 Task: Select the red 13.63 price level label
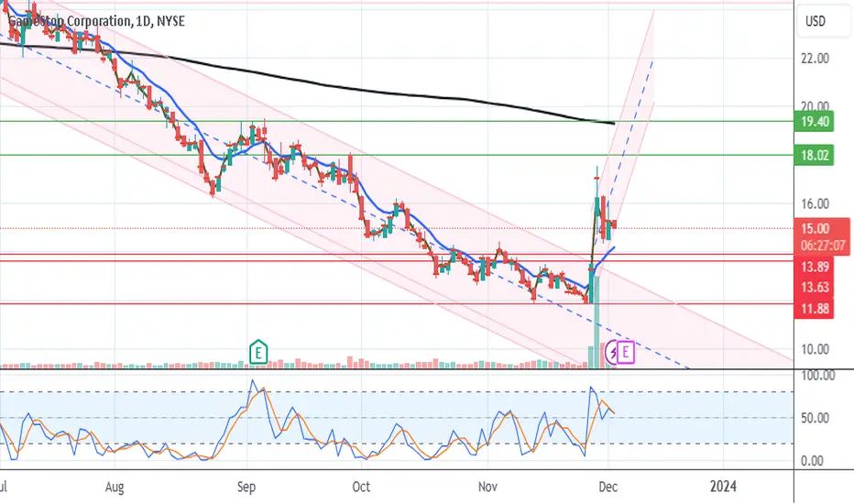point(815,287)
